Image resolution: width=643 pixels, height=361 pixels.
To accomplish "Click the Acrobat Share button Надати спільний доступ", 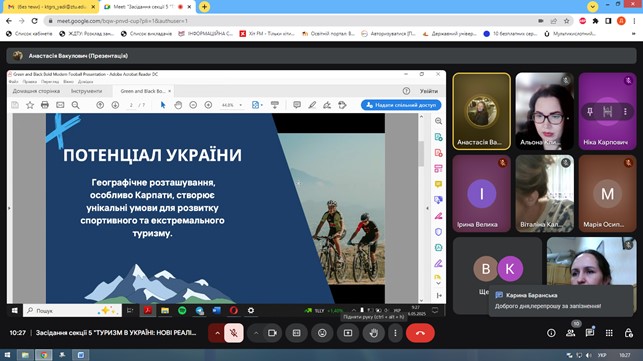I will [x=401, y=105].
